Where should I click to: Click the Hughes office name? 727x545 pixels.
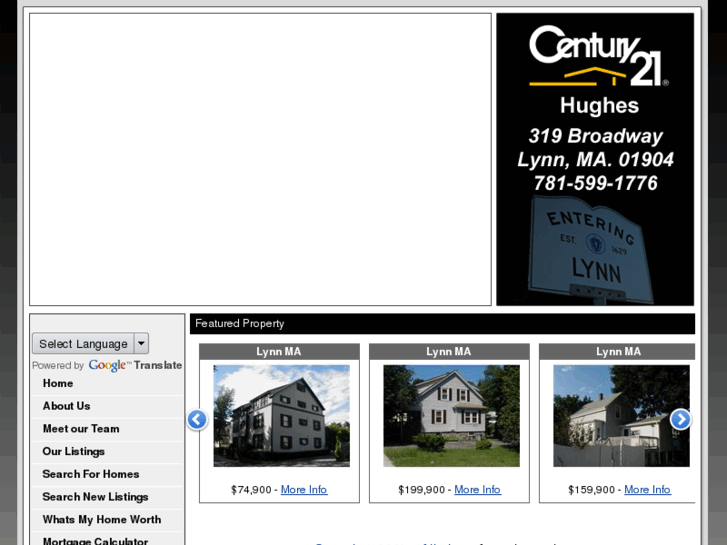pos(599,106)
